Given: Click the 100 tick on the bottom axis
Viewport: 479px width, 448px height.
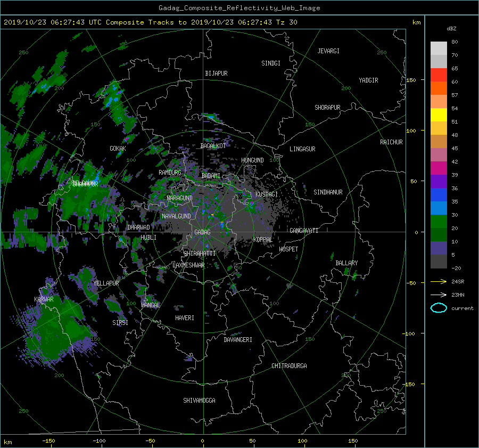Looking at the screenshot, I should click(302, 441).
